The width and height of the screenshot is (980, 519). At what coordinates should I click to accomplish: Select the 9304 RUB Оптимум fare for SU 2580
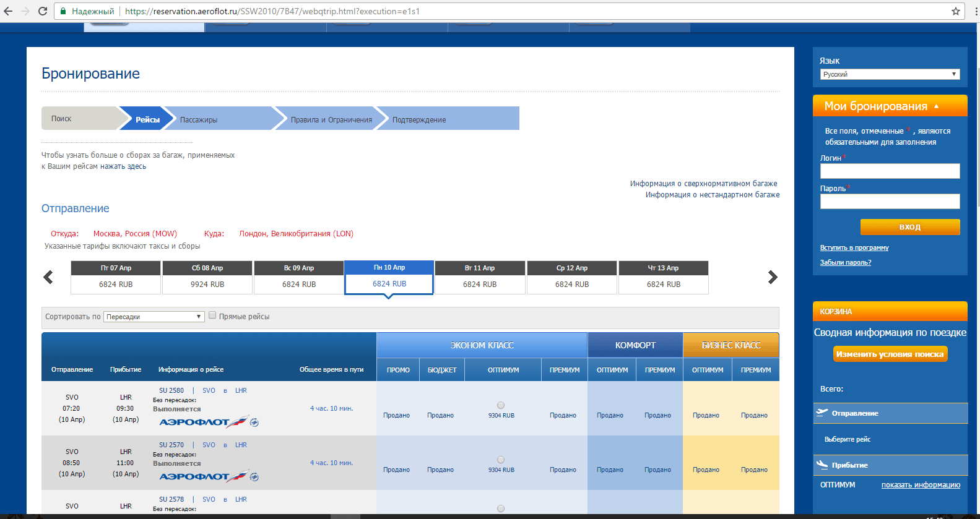point(501,406)
